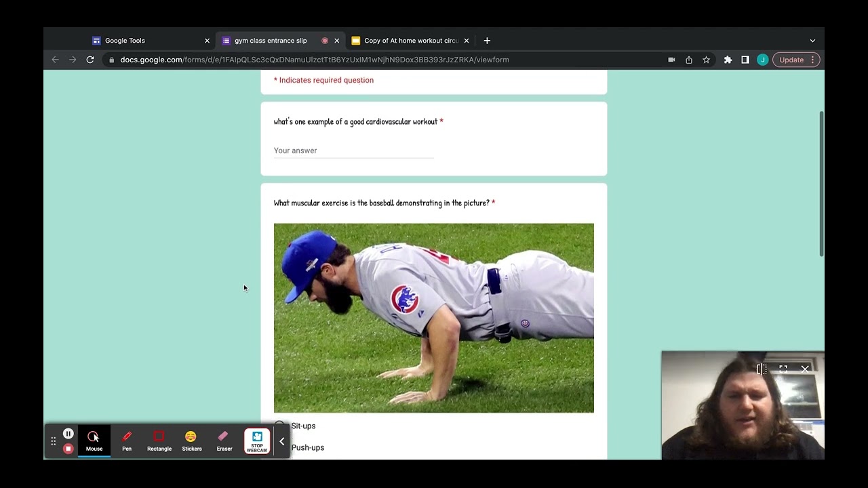Go forward to the next page

pyautogui.click(x=73, y=60)
